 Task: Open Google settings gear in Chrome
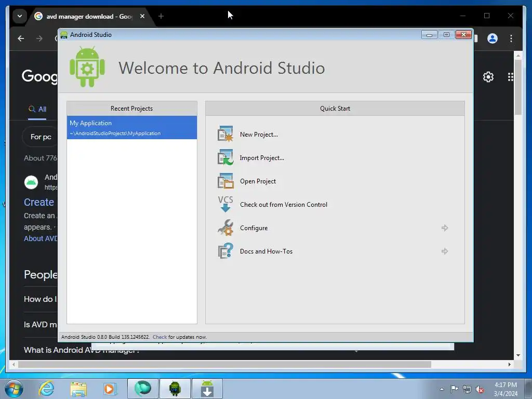point(488,77)
